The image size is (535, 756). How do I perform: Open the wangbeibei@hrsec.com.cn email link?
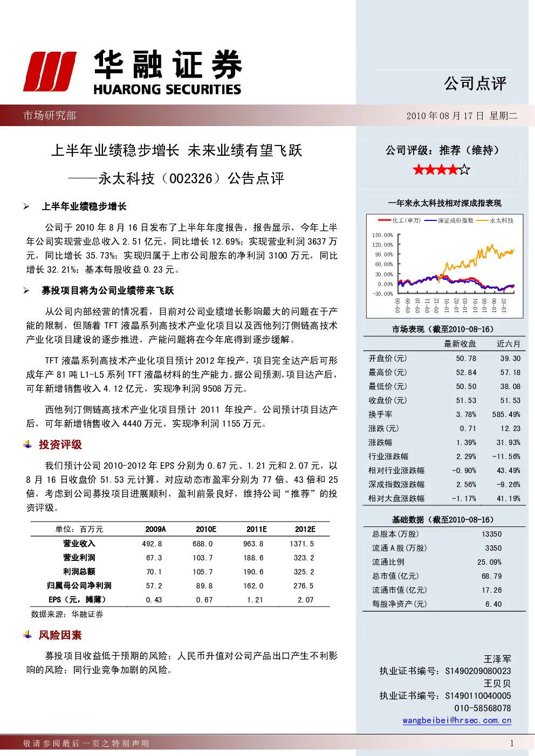(457, 720)
